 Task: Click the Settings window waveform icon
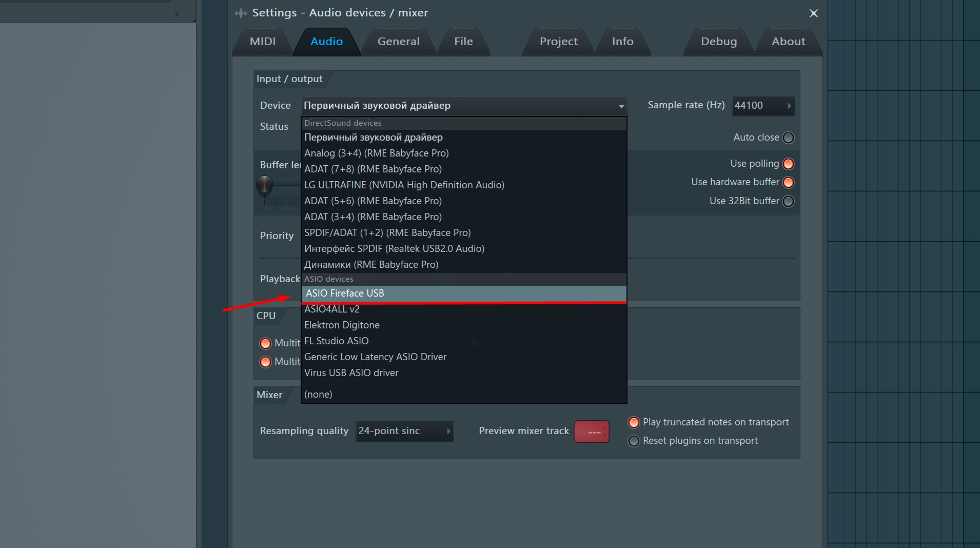(241, 13)
